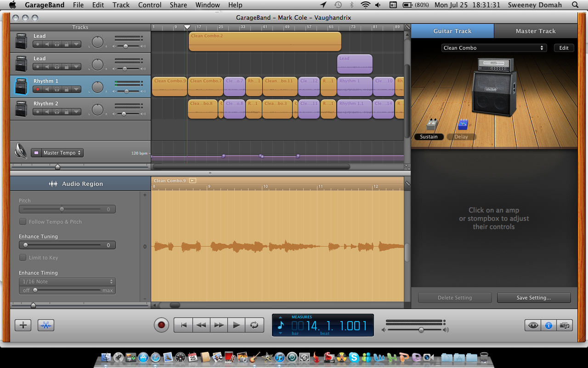Image resolution: width=588 pixels, height=368 pixels.
Task: Toggle the track editor scissors button
Action: 46,325
